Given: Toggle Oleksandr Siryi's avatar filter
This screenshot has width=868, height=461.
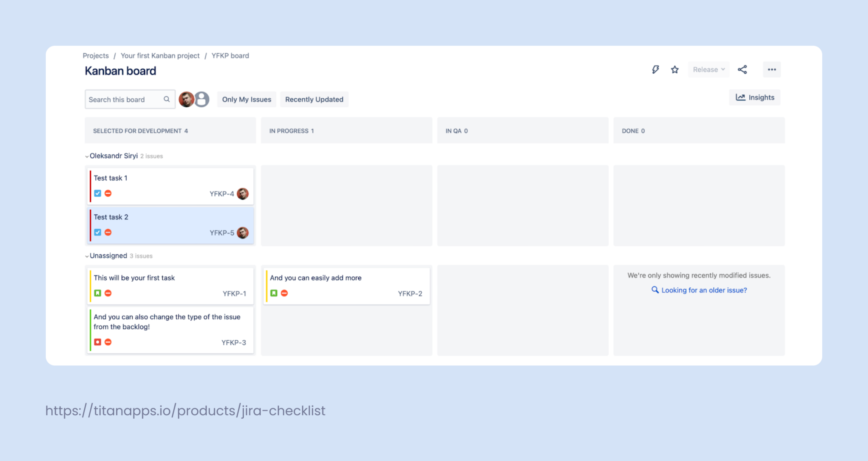Looking at the screenshot, I should click(186, 99).
